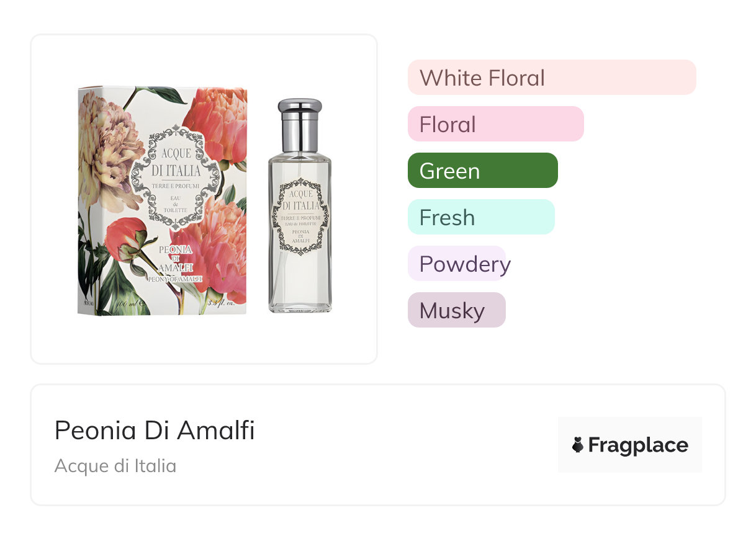Viewport: 756px width, 536px height.
Task: Click the Fragplace perfume bottle logo icon
Action: point(578,445)
